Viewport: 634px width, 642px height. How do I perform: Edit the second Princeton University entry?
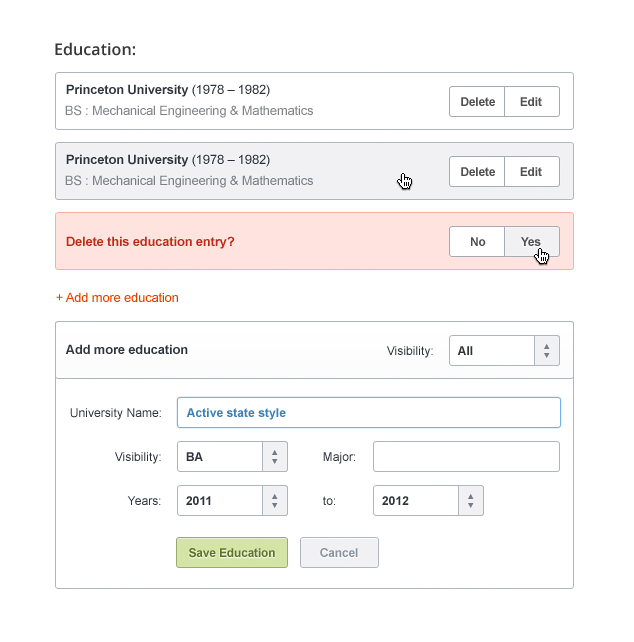(x=532, y=172)
